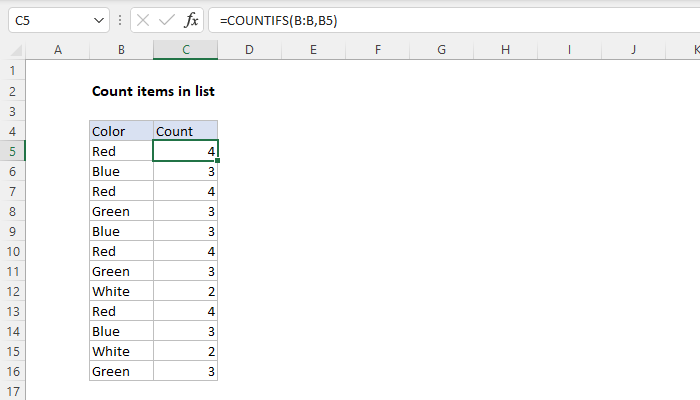
Task: Select column I header
Action: tap(569, 50)
